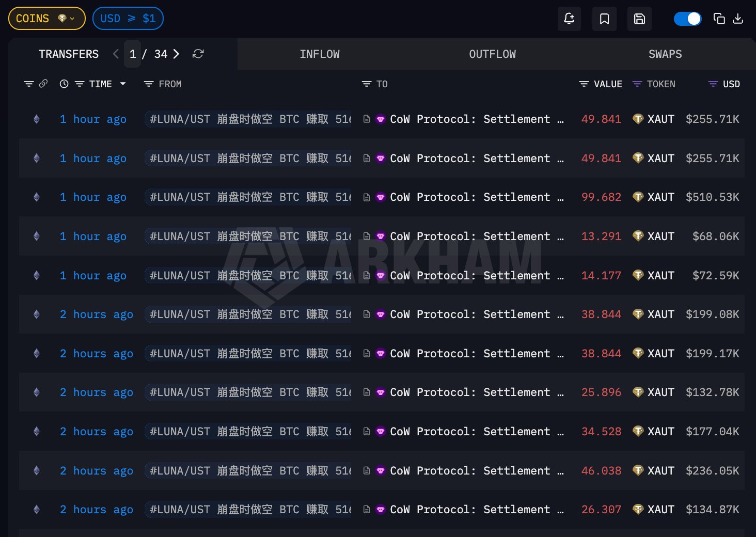Open CoW Protocol: Settlement in the $199.08K row
The image size is (756, 537).
[x=477, y=314]
